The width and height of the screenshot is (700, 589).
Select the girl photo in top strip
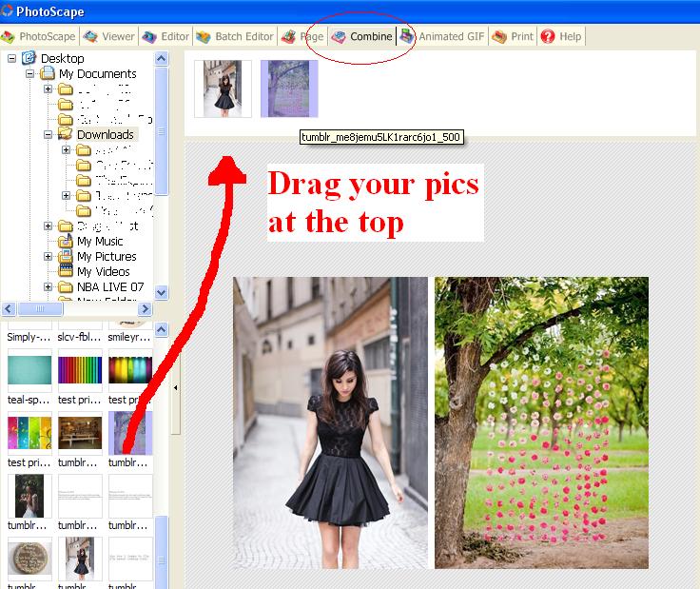tap(223, 88)
